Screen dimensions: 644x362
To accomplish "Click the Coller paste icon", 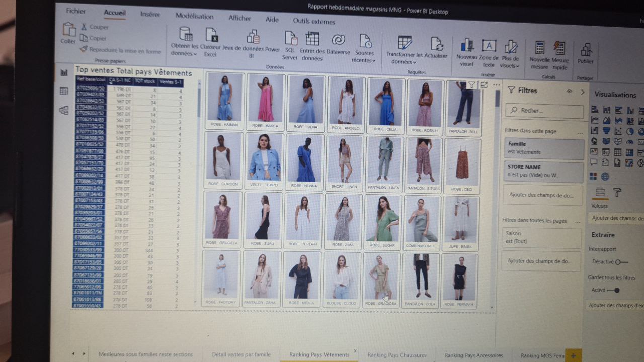I will tap(69, 30).
